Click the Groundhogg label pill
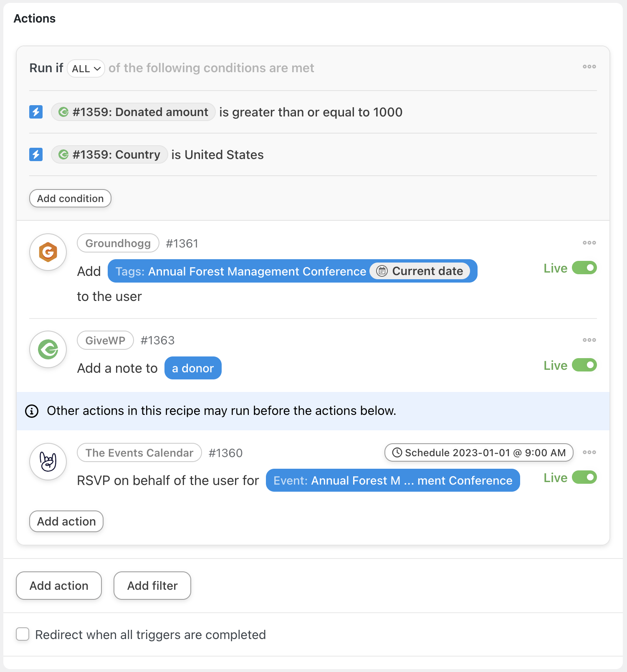This screenshot has height=672, width=627. [118, 243]
